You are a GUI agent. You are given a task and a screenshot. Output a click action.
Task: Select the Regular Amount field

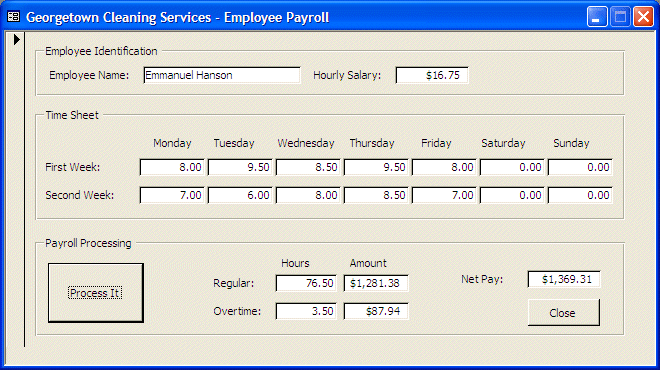[x=376, y=283]
